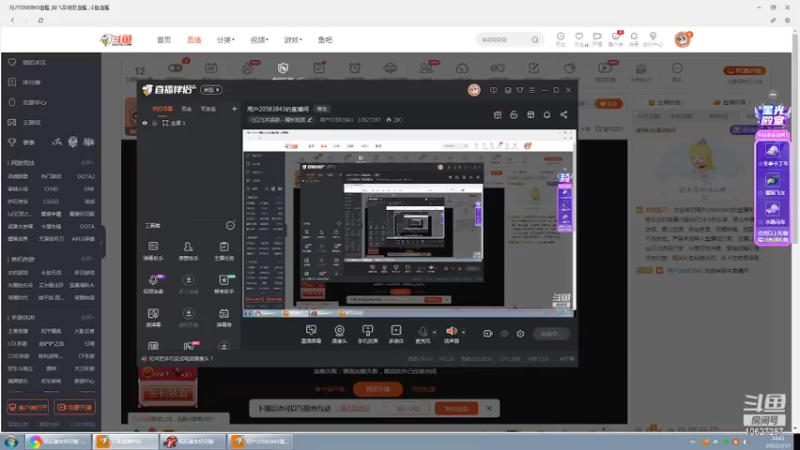This screenshot has width=800, height=450.
Task: Toggle lock of 全屏 1 source
Action: (155, 123)
